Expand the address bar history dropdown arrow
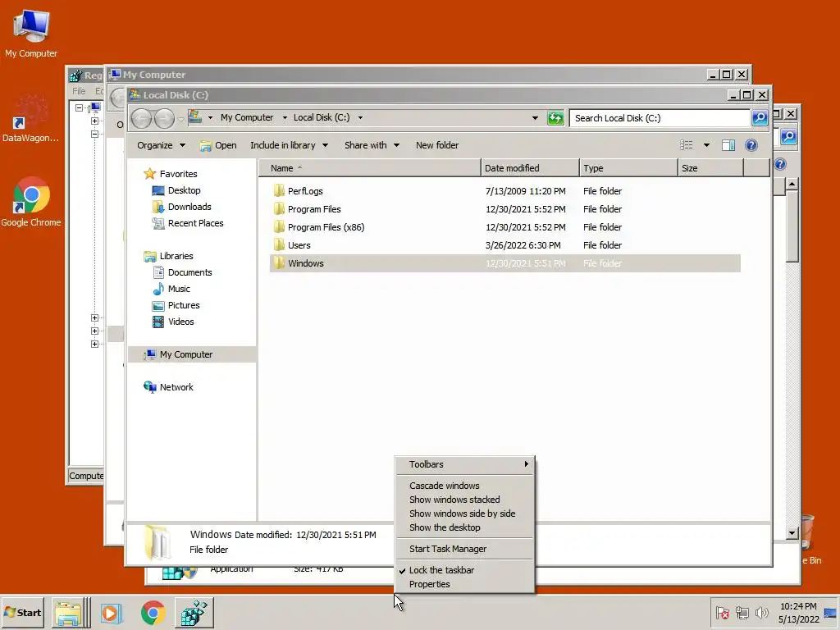 click(x=535, y=118)
